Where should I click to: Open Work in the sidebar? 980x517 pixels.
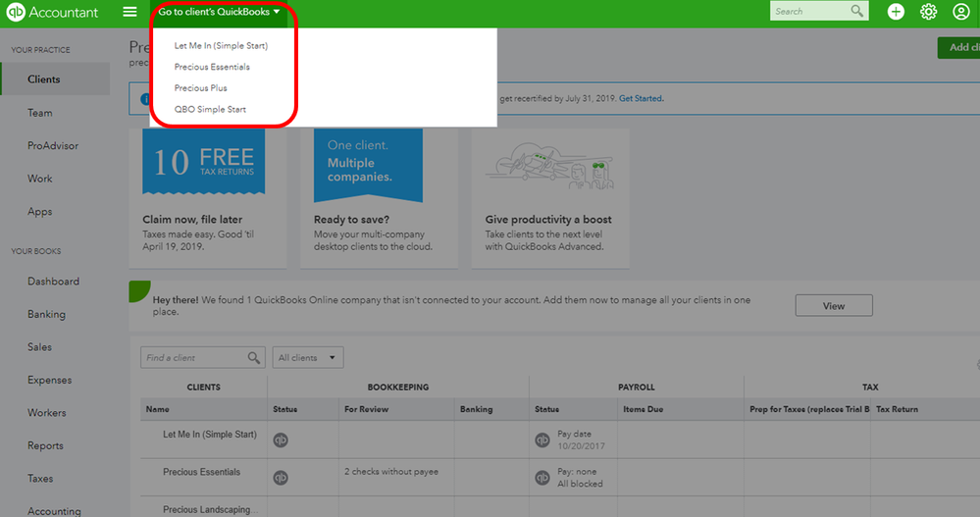point(40,179)
